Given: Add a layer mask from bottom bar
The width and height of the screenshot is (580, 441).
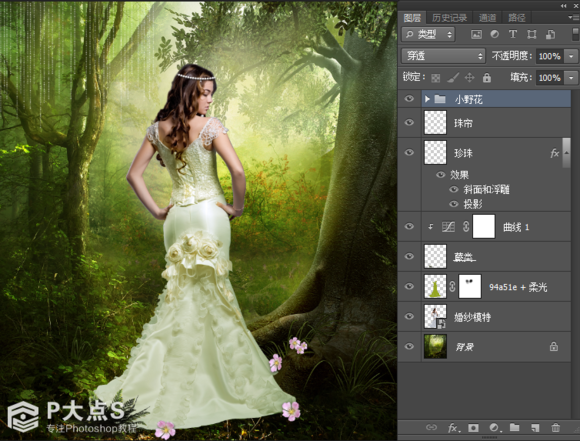Looking at the screenshot, I should (473, 428).
